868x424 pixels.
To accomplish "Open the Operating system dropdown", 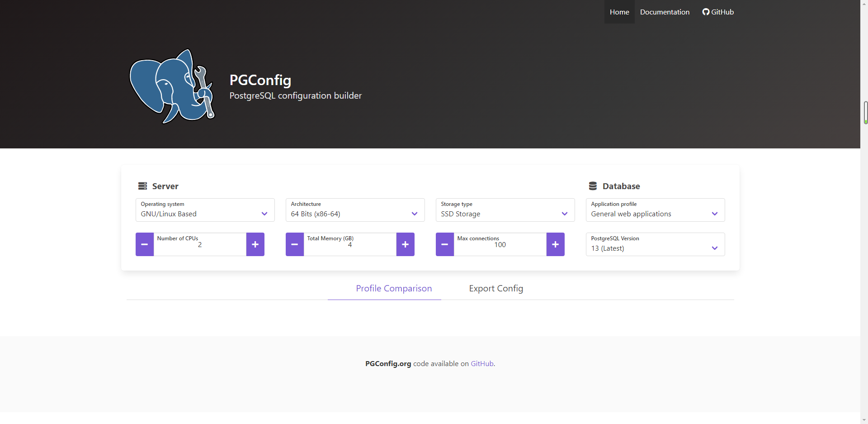I will [205, 210].
